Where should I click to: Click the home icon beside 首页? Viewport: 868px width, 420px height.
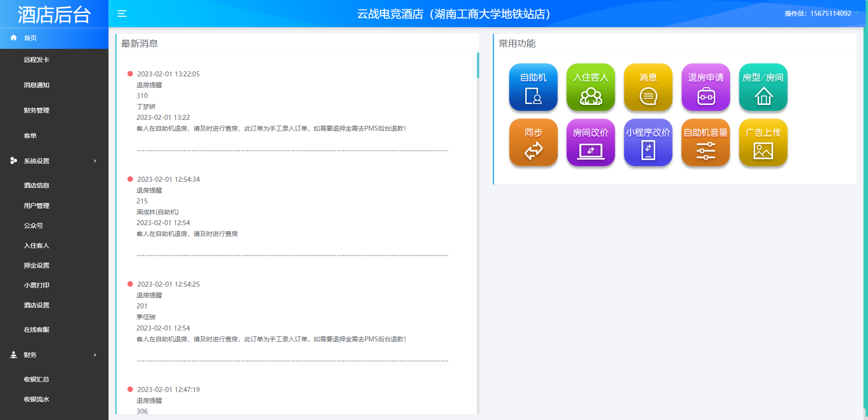pos(14,38)
